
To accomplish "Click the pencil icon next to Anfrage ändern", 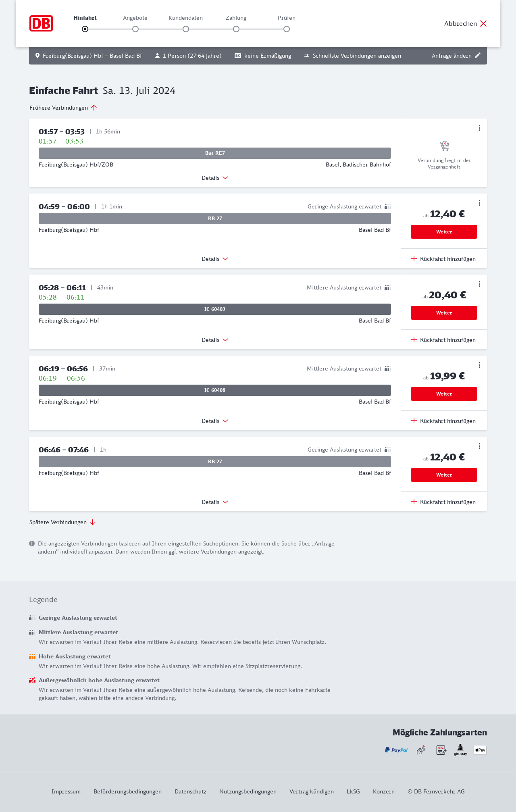I will point(478,56).
